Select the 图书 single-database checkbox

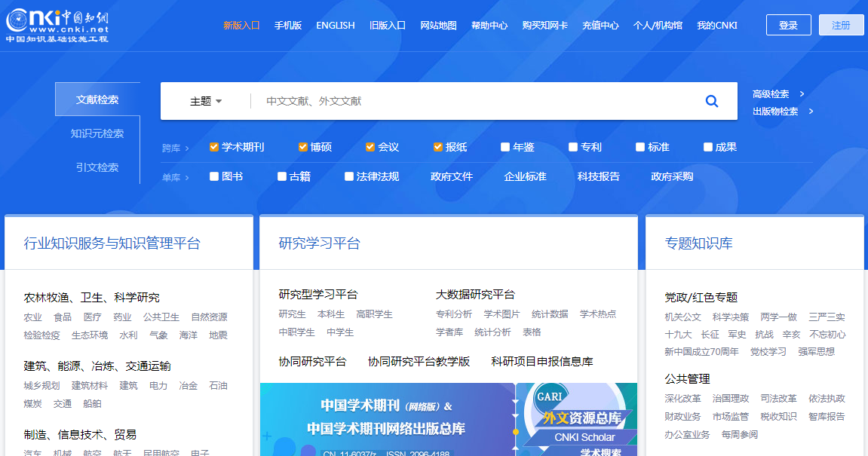(x=213, y=176)
